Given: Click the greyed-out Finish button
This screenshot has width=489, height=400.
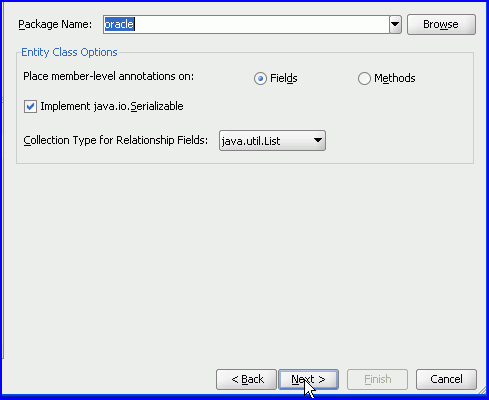Looking at the screenshot, I should (x=377, y=379).
